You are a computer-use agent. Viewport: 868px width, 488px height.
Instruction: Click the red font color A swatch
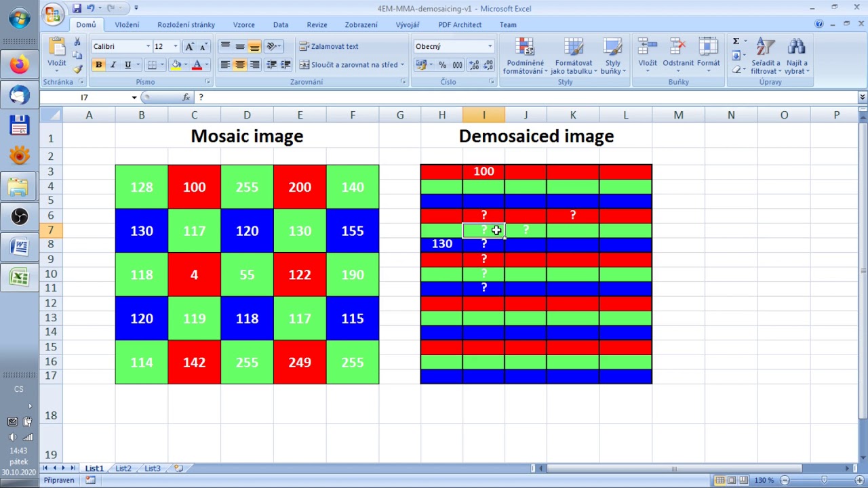(197, 65)
